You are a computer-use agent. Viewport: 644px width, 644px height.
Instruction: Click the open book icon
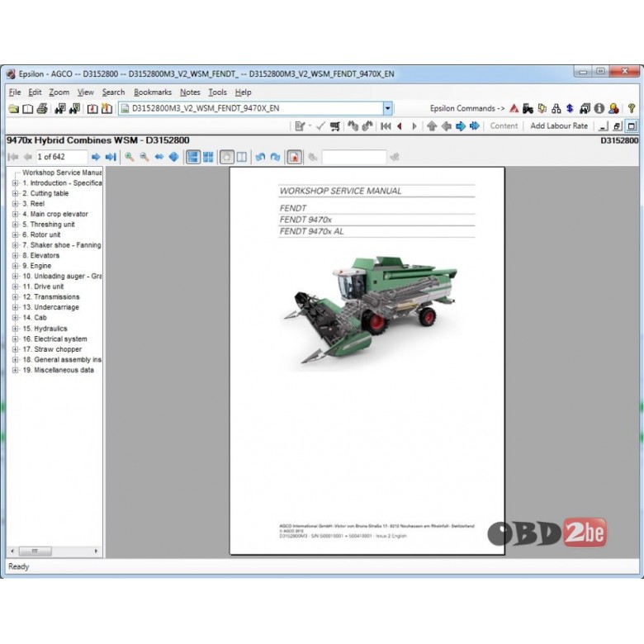click(27, 109)
